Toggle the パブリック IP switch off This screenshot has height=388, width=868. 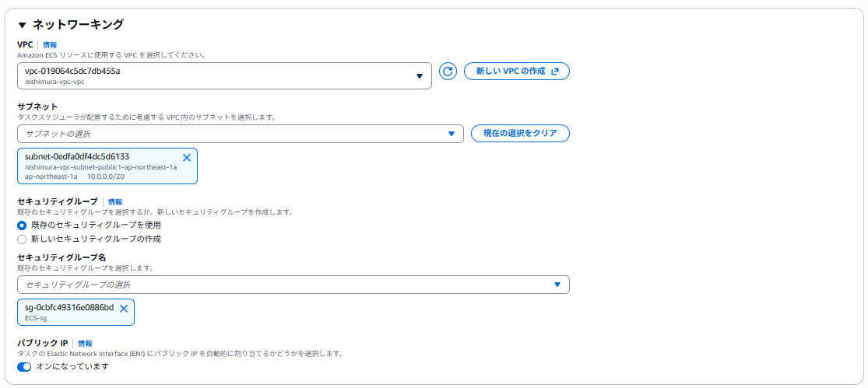24,366
